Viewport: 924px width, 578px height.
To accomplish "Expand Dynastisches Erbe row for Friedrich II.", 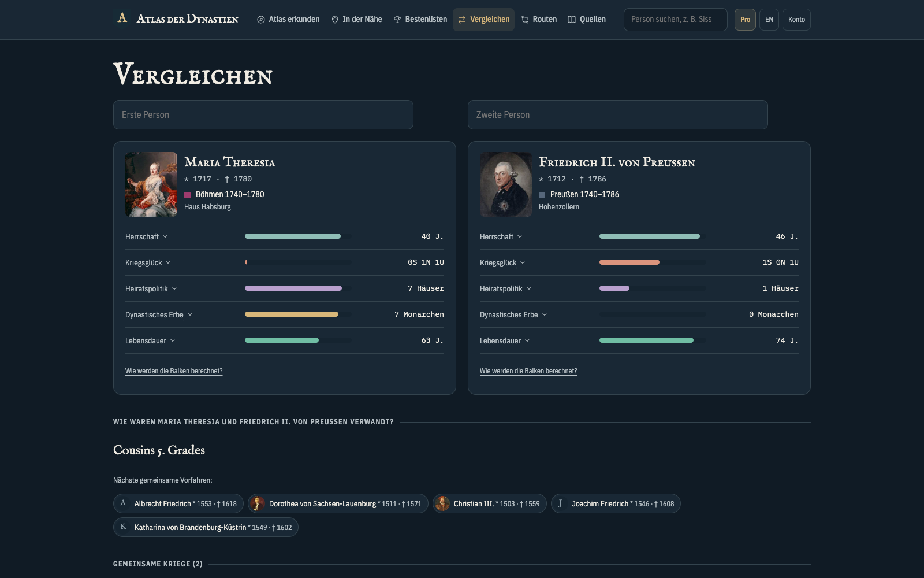I will tap(513, 314).
